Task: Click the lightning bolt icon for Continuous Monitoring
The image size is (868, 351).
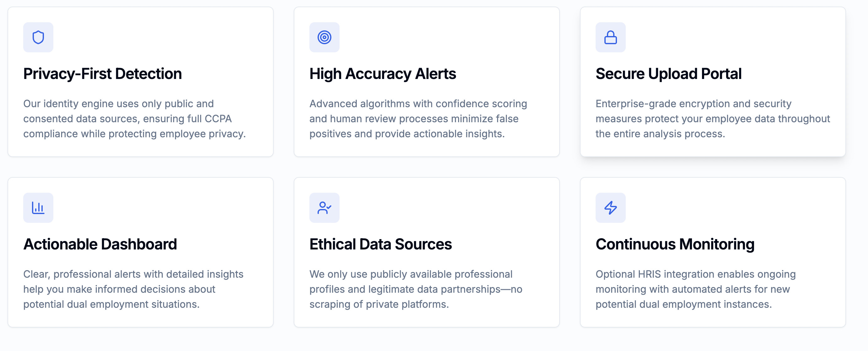Action: click(x=610, y=208)
